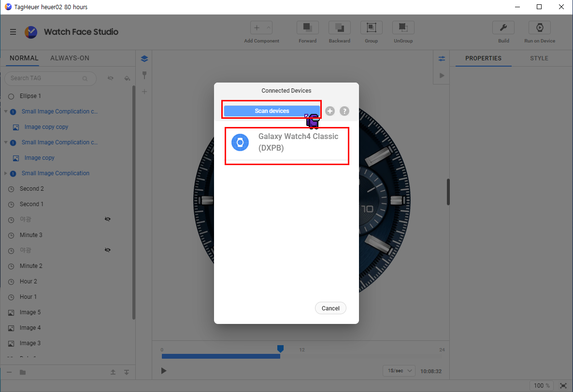Select the Hour 1 layer
The width and height of the screenshot is (573, 392).
pyautogui.click(x=28, y=297)
